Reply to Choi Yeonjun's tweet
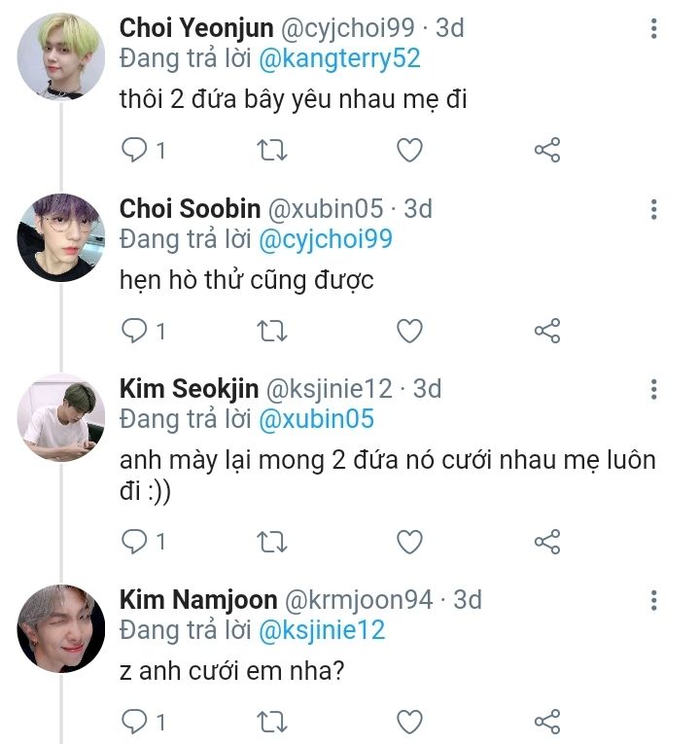Image resolution: width=700 pixels, height=744 pixels. [135, 150]
